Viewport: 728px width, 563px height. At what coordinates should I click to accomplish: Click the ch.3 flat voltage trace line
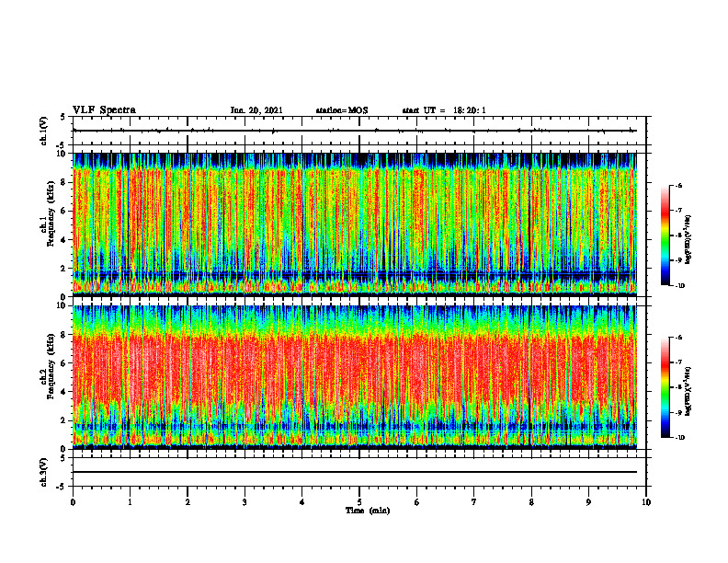(x=355, y=472)
